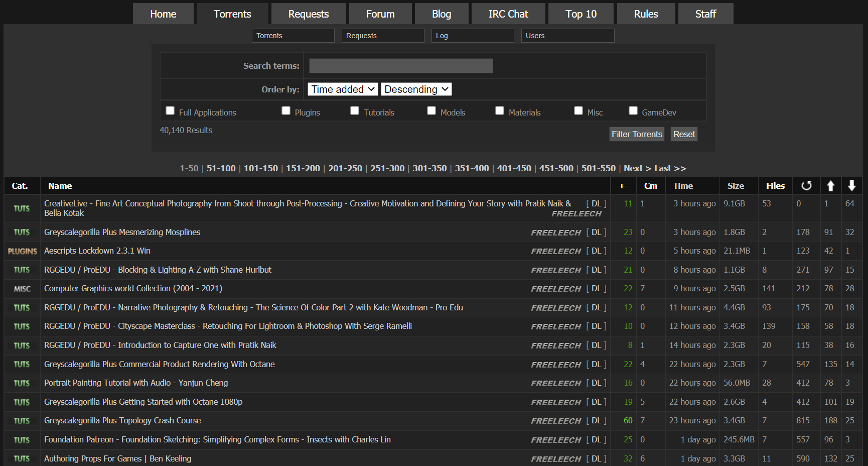The width and height of the screenshot is (868, 466).
Task: Open Authoring Props For Games torrent
Action: pyautogui.click(x=118, y=458)
